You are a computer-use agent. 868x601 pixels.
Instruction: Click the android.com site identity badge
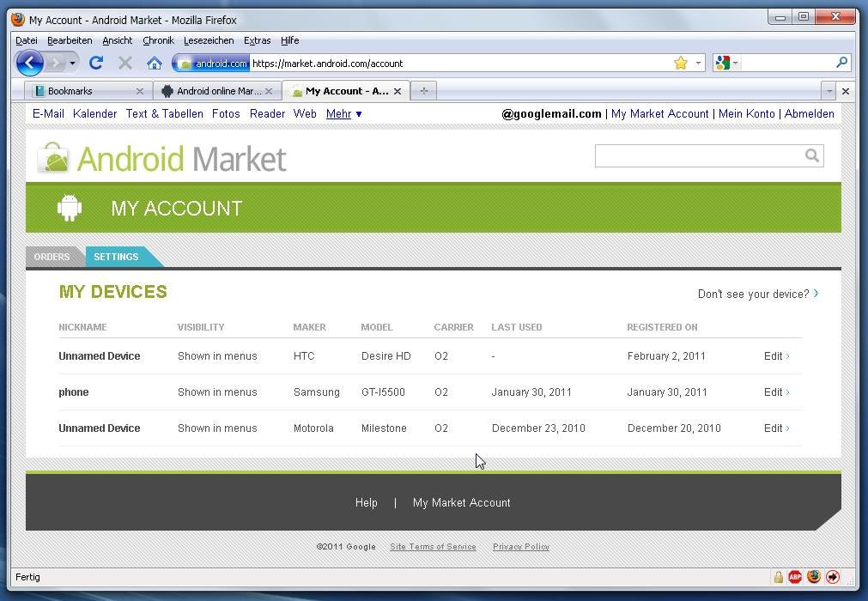coord(213,63)
